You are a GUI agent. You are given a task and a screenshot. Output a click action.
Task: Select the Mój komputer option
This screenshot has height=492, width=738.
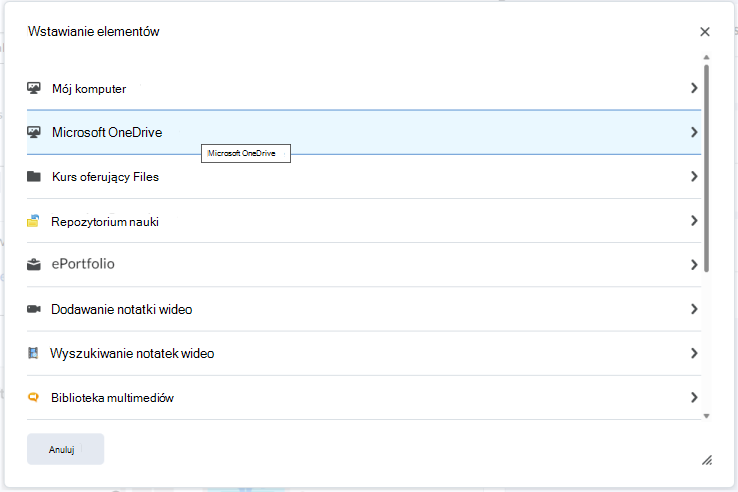pos(364,88)
